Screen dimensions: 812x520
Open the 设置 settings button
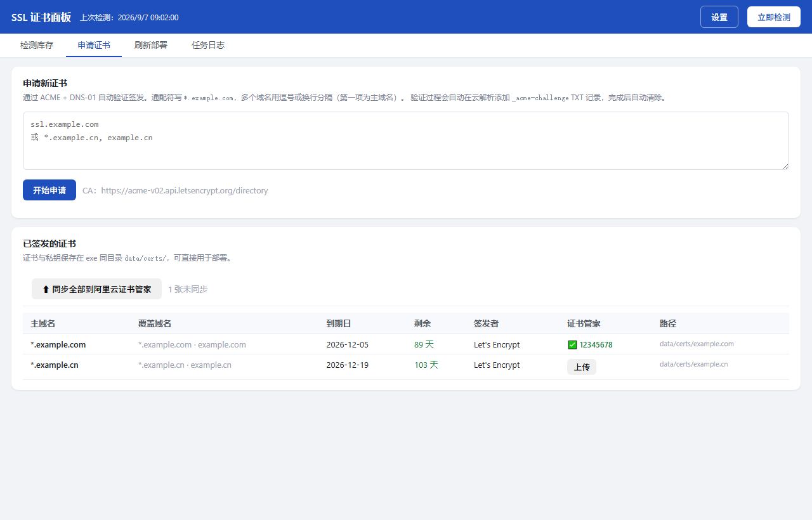point(719,17)
